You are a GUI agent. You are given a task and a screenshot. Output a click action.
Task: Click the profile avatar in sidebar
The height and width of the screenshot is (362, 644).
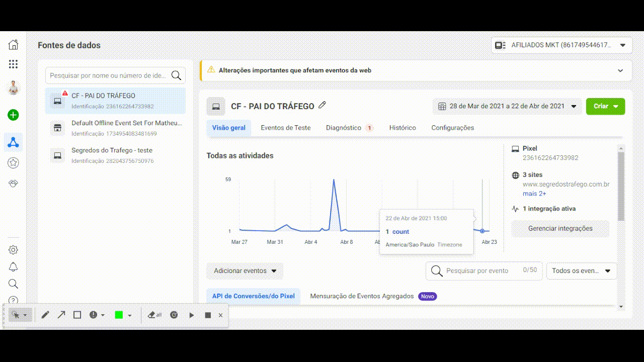pyautogui.click(x=14, y=88)
